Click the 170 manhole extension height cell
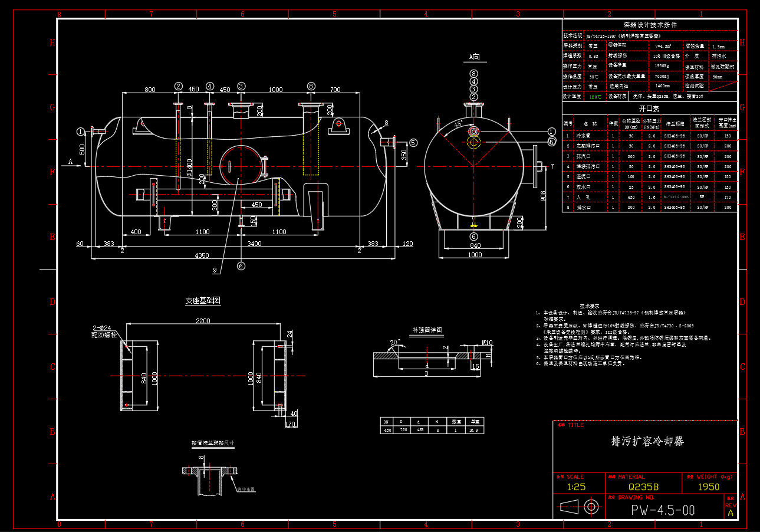Image resolution: width=760 pixels, height=532 pixels. click(727, 197)
